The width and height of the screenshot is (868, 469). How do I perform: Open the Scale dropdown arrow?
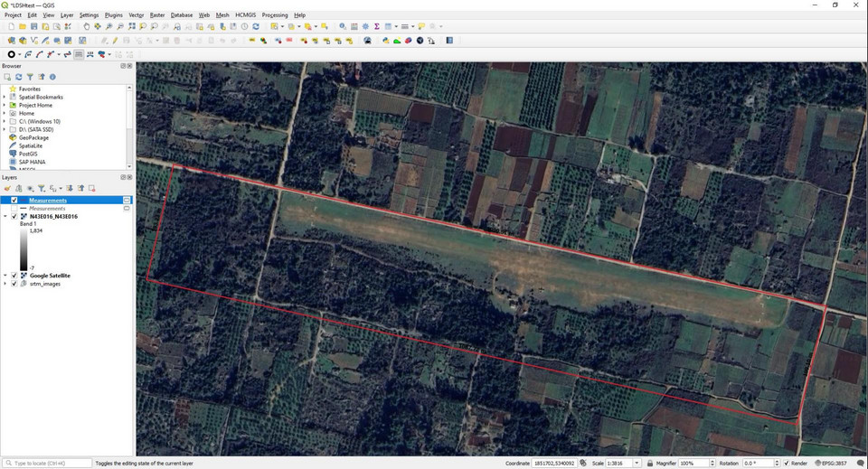[637, 463]
